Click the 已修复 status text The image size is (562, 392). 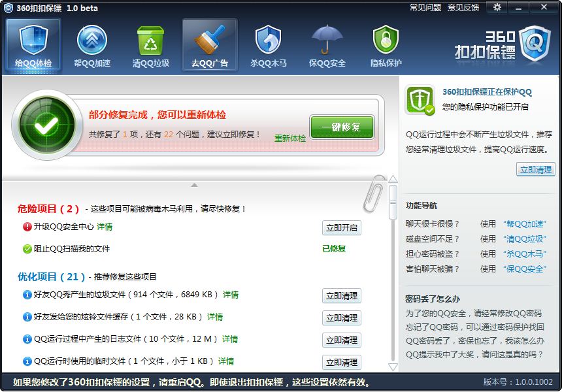(334, 249)
